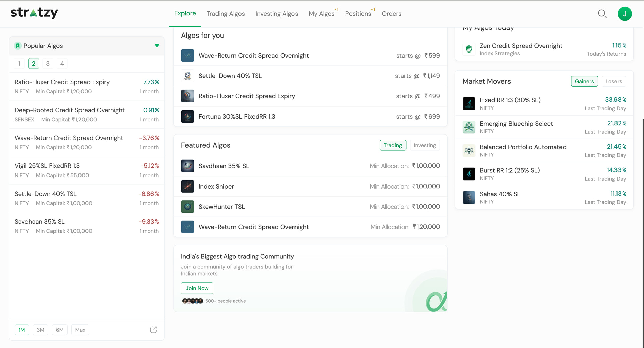Click Ratio-Fluxer Credit Spread Expiry icon in Algos for you
The image size is (644, 348).
click(187, 96)
